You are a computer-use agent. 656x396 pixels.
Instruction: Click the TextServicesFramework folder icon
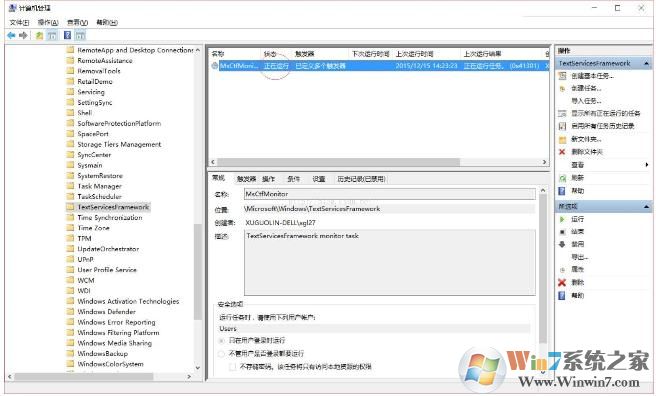pos(70,207)
